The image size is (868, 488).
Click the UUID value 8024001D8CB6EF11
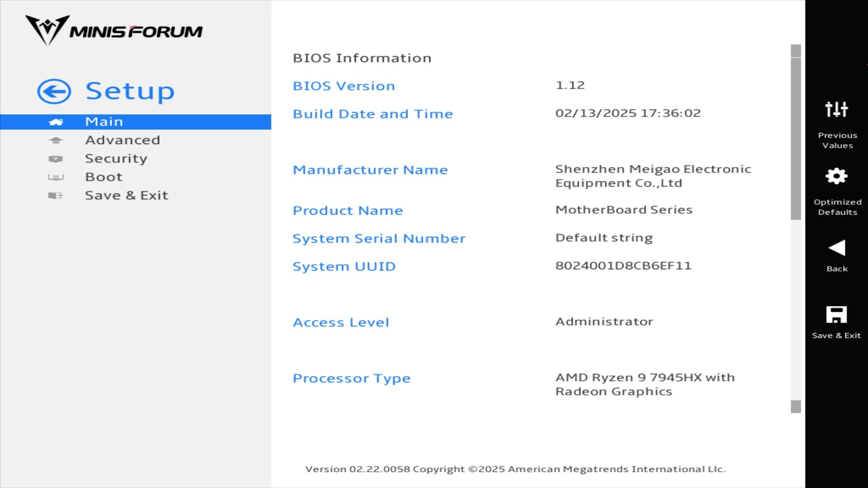coord(623,266)
